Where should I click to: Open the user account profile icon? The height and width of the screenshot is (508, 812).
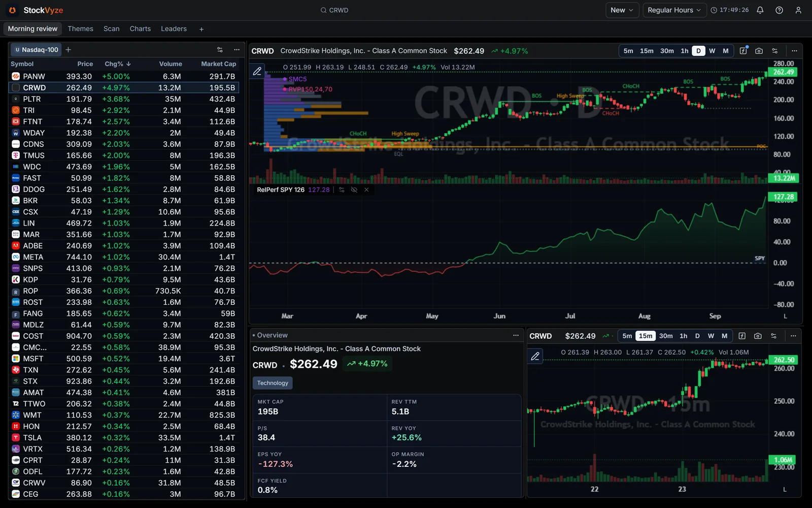click(798, 10)
